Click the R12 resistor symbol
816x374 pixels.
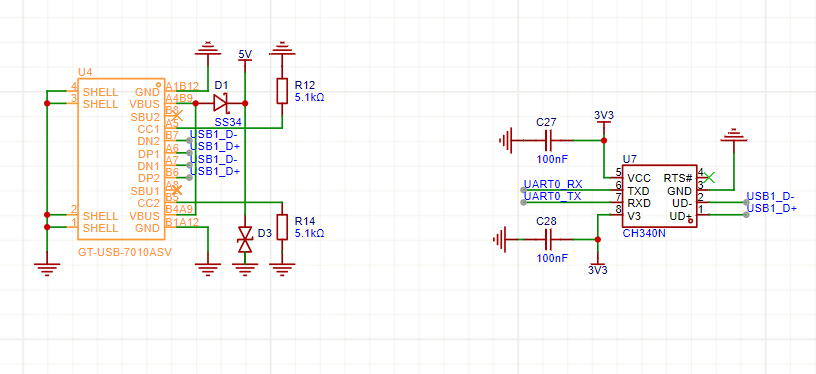[x=282, y=91]
